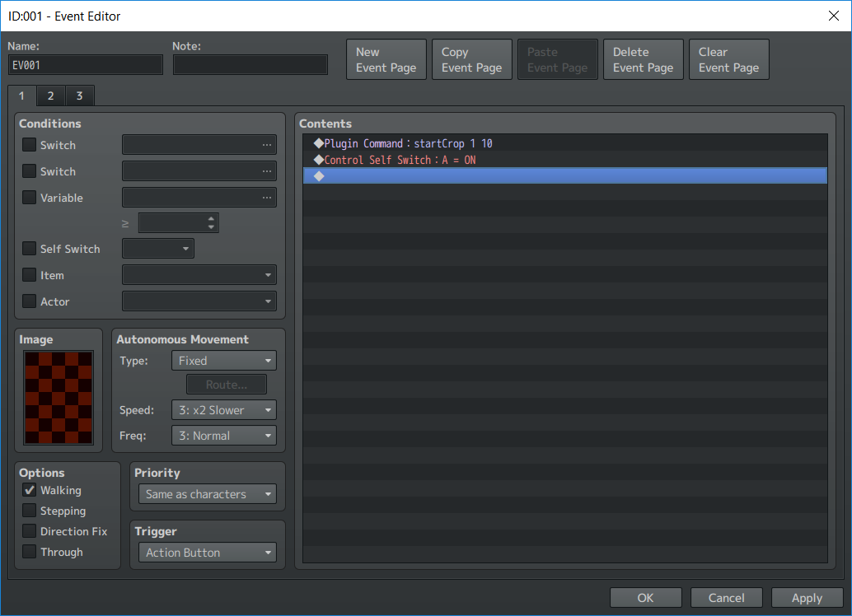Click the event Image thumbnail
The image size is (852, 616).
(59, 397)
